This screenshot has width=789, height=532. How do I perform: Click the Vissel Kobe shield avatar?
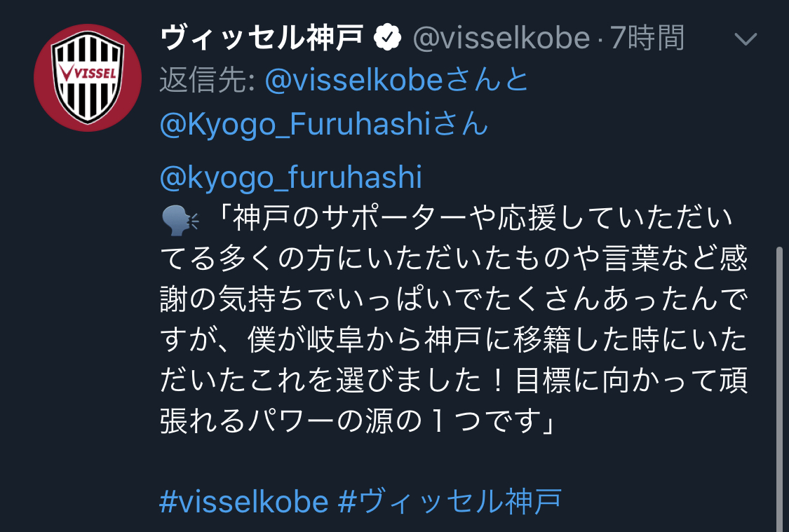(88, 79)
